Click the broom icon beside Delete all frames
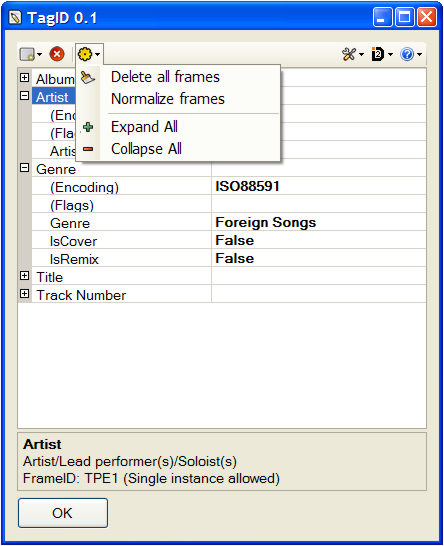The width and height of the screenshot is (444, 546). coord(88,77)
